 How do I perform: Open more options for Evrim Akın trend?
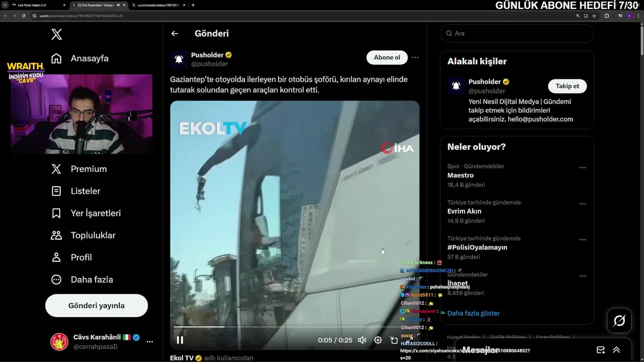[583, 204]
